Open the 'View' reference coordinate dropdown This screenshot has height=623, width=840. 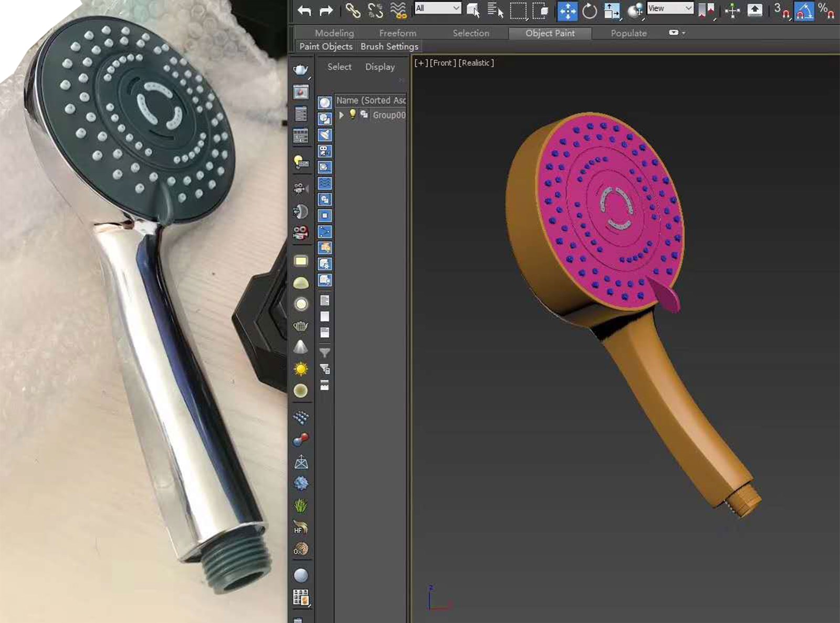(x=670, y=8)
